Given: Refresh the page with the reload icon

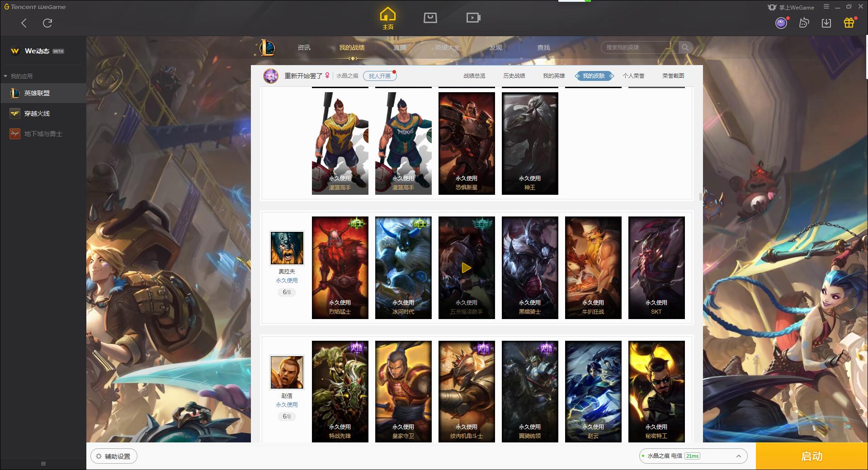Looking at the screenshot, I should [x=47, y=23].
